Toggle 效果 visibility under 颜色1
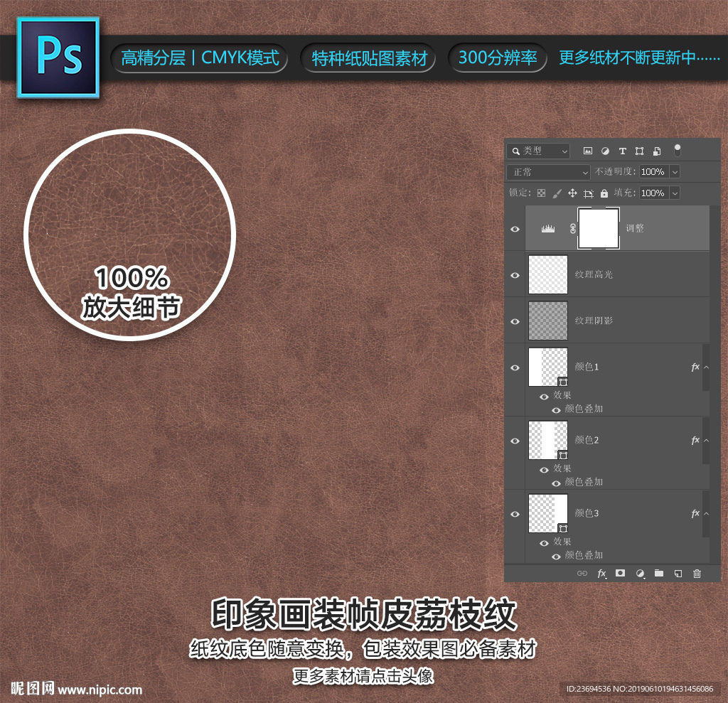This screenshot has height=703, width=728. click(544, 397)
